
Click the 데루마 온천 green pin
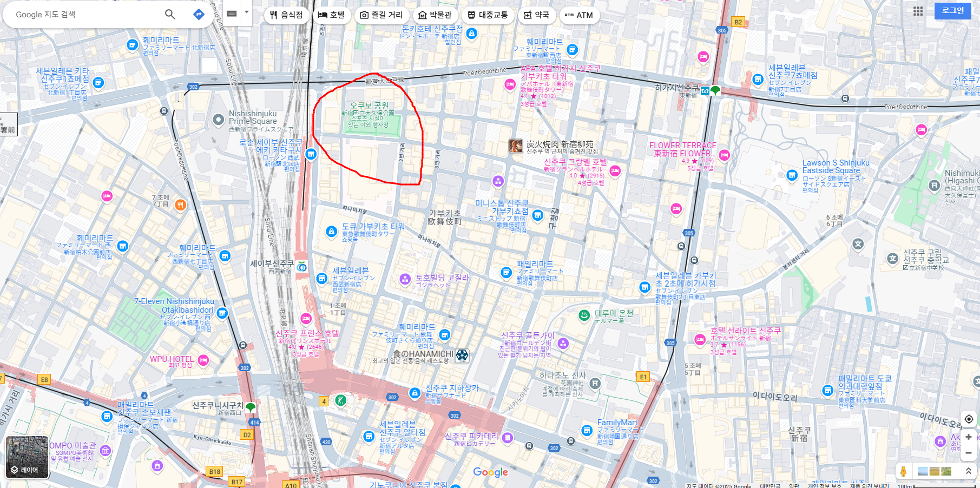(x=584, y=315)
